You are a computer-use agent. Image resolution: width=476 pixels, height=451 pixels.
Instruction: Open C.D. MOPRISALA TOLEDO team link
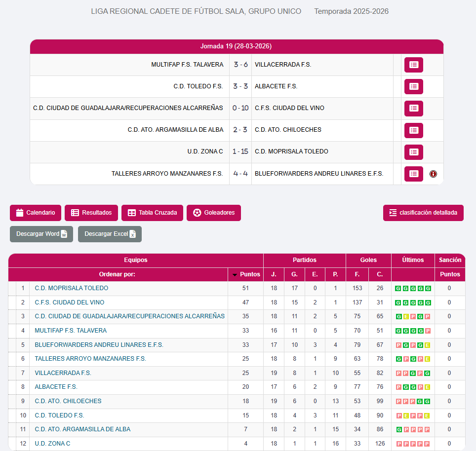pos(71,288)
